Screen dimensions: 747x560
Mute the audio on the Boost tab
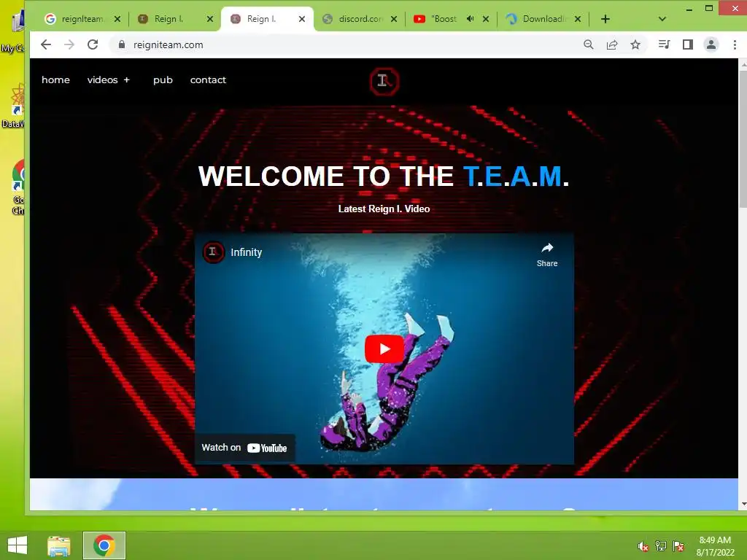click(471, 19)
